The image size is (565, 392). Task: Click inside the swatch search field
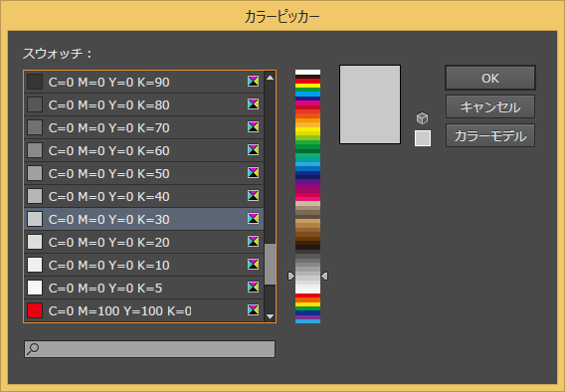click(149, 349)
